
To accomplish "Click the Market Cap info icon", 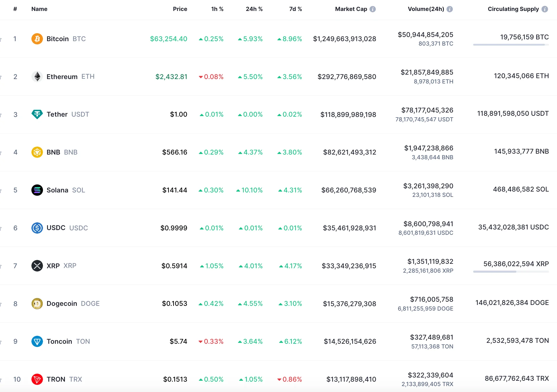I will (373, 9).
